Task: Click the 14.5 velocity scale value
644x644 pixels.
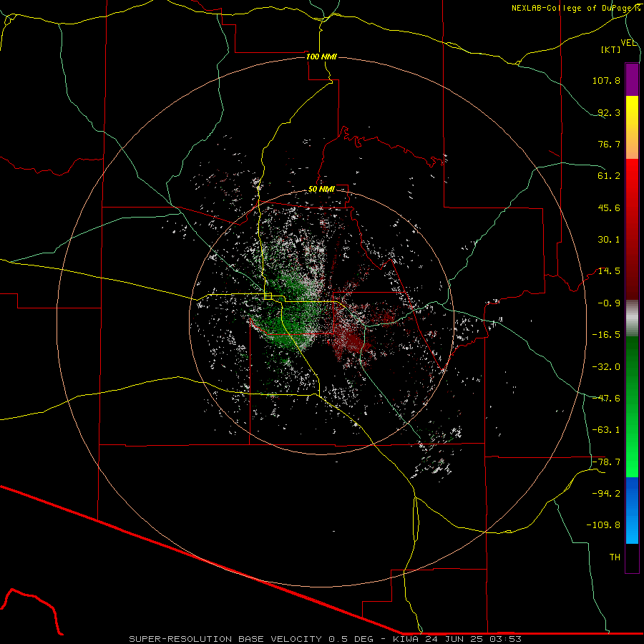Action: tap(609, 271)
